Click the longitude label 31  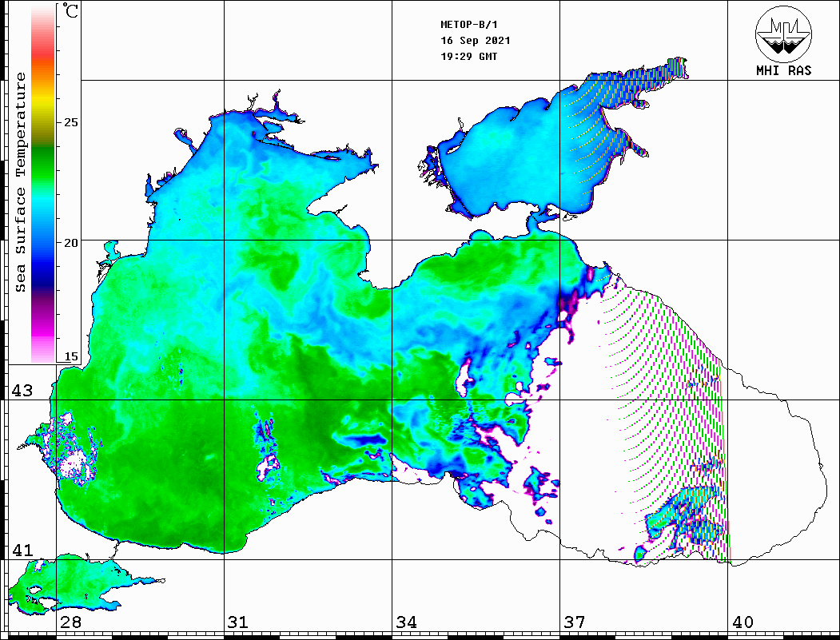click(238, 622)
